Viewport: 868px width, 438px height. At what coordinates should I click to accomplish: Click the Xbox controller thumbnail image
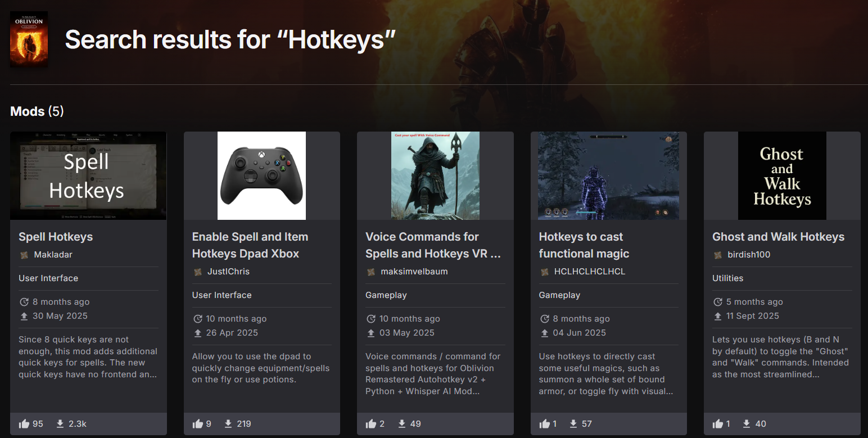point(261,175)
